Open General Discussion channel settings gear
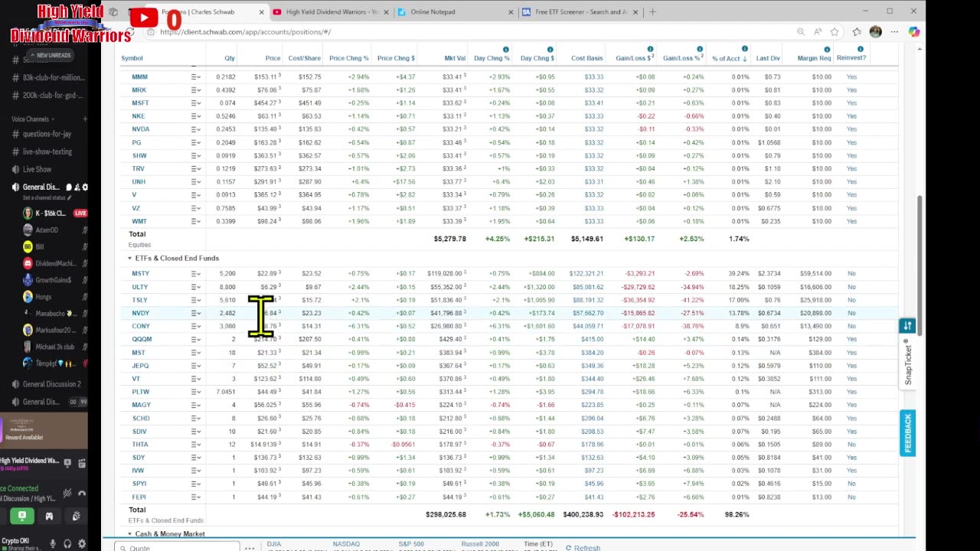This screenshot has height=551, width=980. coord(84,187)
